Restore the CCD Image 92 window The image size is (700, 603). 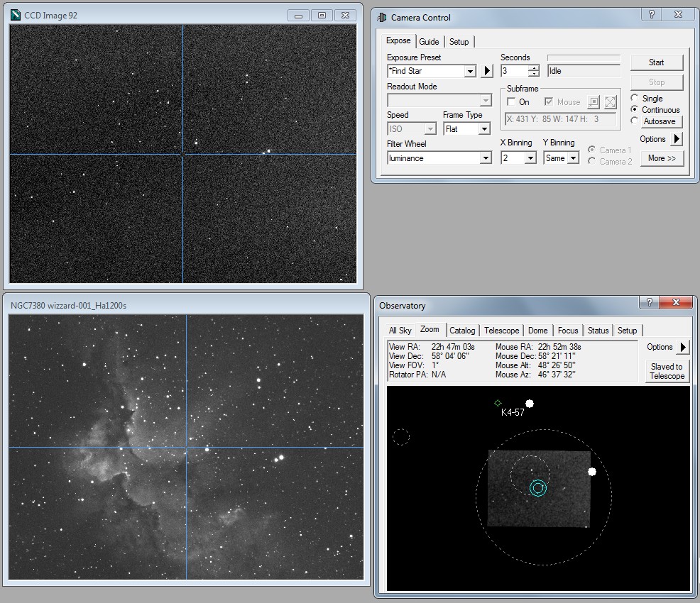point(322,16)
